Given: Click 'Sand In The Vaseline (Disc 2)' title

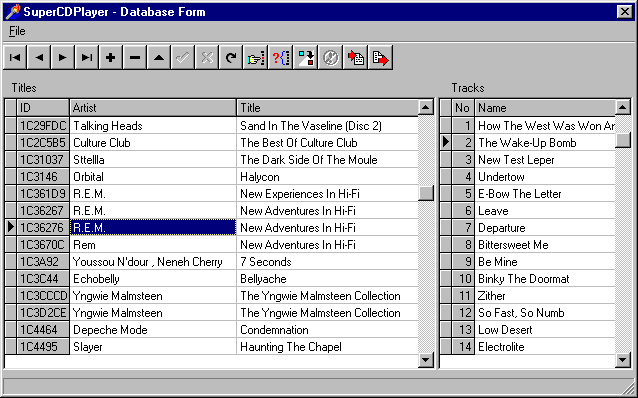Looking at the screenshot, I should tap(327, 126).
